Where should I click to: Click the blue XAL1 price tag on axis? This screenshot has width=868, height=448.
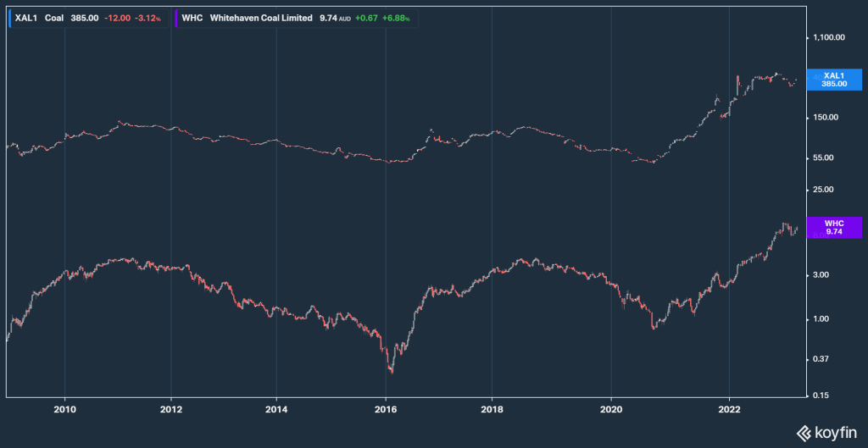pos(835,80)
